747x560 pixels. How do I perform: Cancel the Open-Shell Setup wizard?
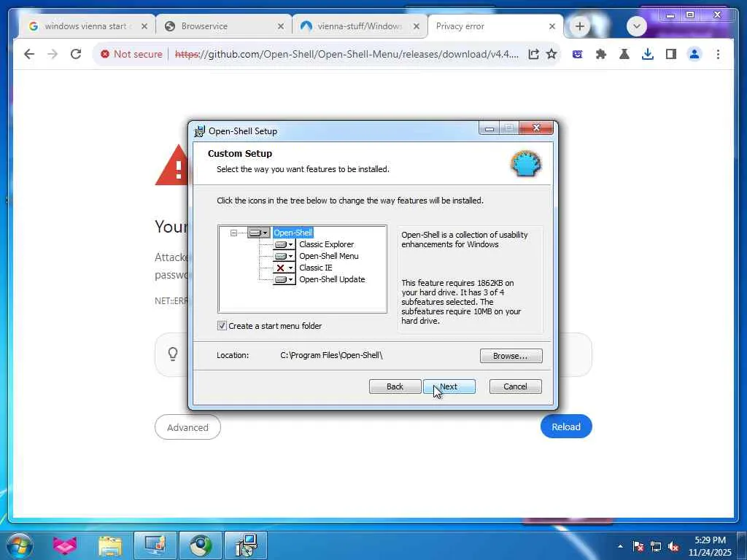click(516, 386)
